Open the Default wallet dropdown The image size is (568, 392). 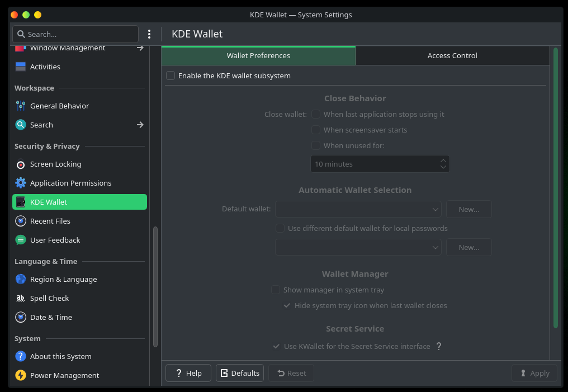tap(358, 209)
